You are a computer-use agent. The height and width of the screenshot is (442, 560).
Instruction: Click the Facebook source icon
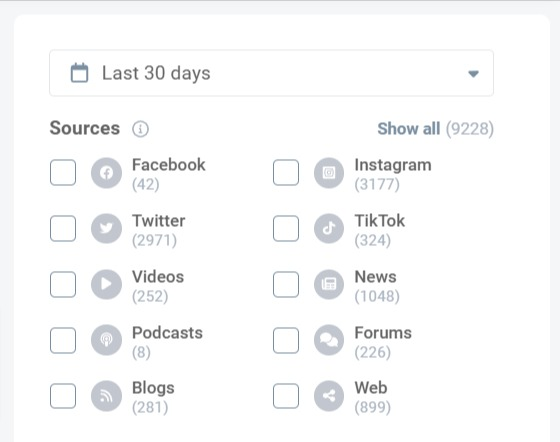106,173
